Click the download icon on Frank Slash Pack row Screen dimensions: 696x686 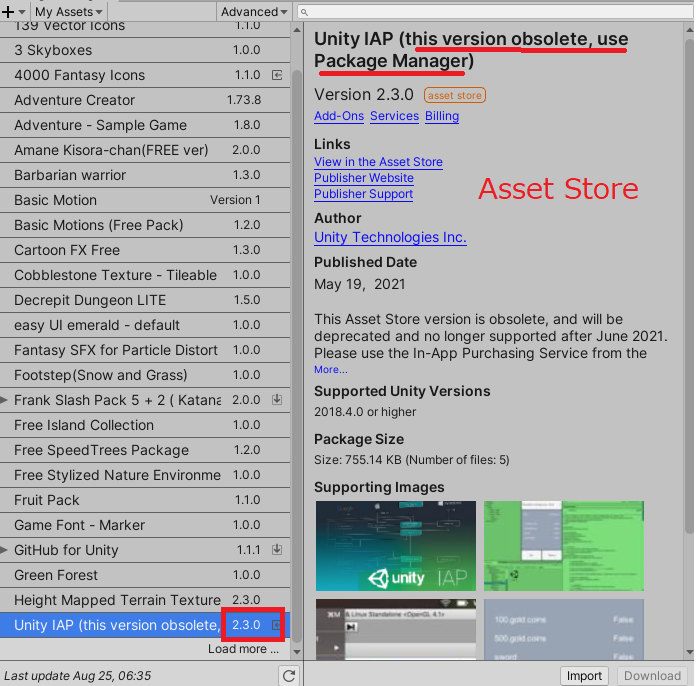[277, 400]
